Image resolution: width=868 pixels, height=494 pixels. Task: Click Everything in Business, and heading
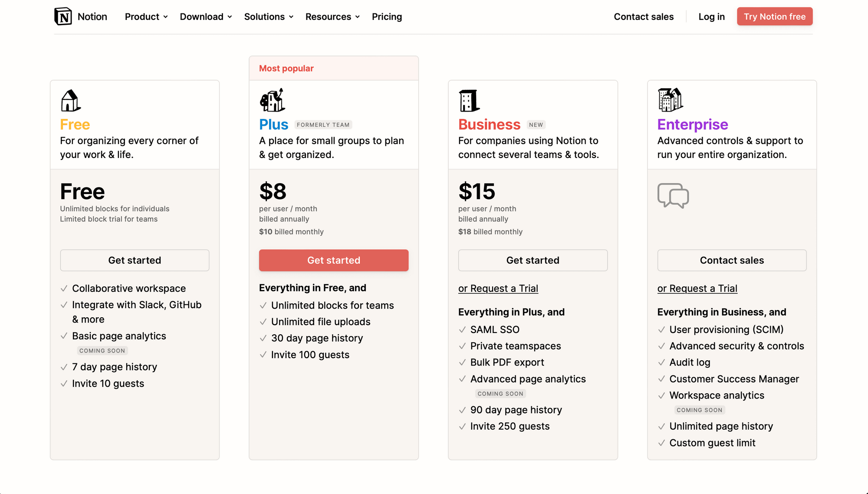[x=722, y=313]
